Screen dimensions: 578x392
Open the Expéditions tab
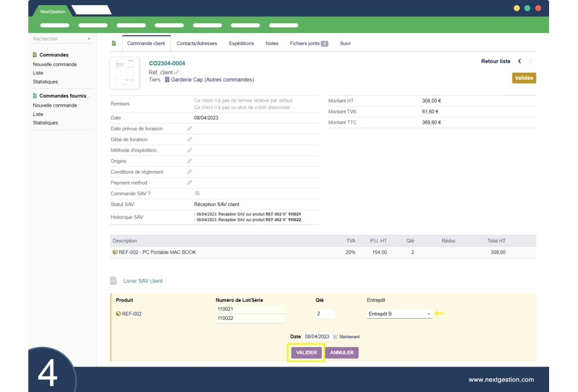pos(241,43)
